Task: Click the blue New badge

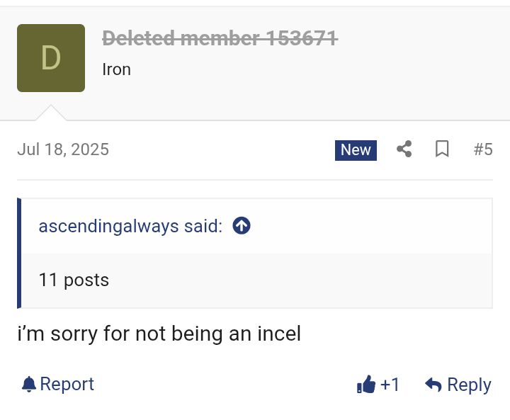Action: tap(356, 150)
